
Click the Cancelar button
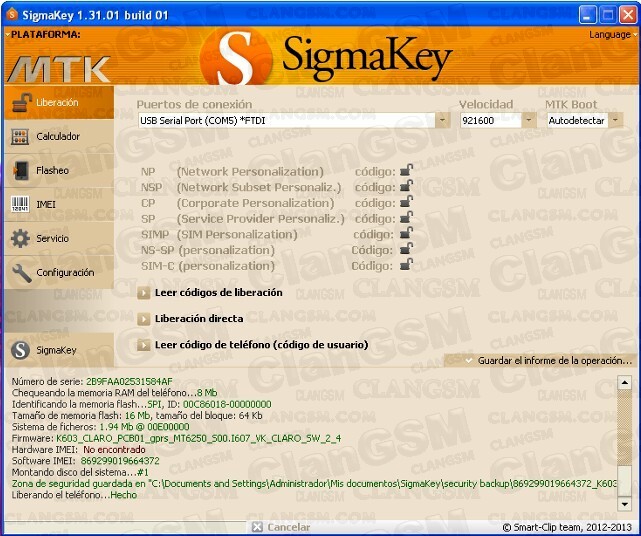pos(281,527)
